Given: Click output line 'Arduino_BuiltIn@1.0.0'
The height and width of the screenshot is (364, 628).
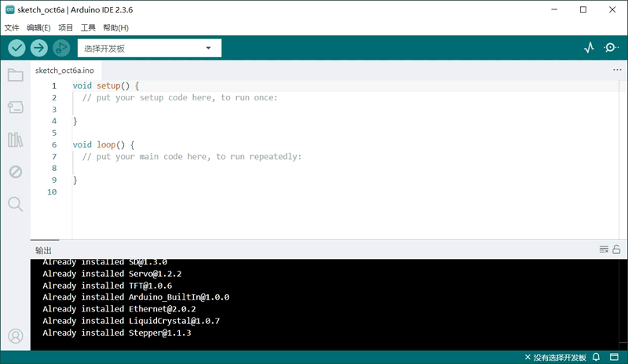Looking at the screenshot, I should pos(136,297).
